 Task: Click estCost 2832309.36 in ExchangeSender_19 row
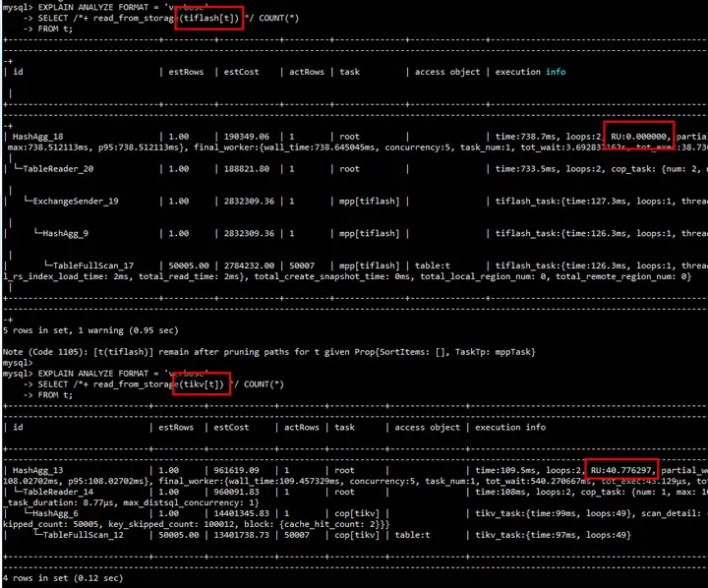tap(249, 201)
